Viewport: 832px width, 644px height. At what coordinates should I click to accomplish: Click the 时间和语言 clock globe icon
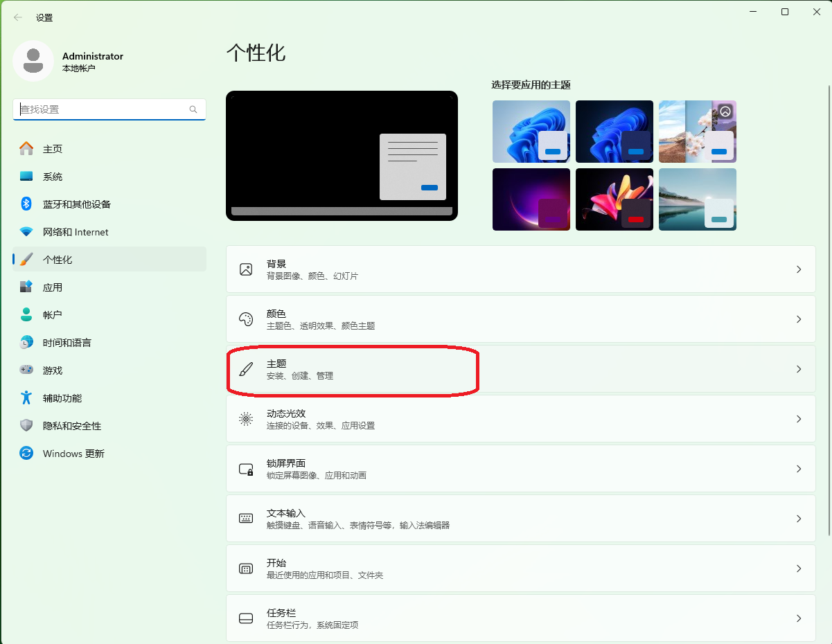tap(26, 343)
